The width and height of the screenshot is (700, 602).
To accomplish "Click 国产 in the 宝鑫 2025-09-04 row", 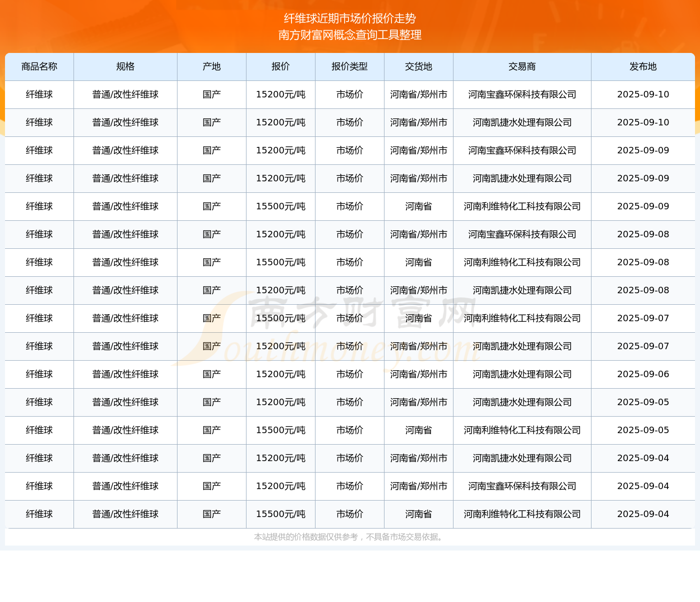I will point(212,486).
